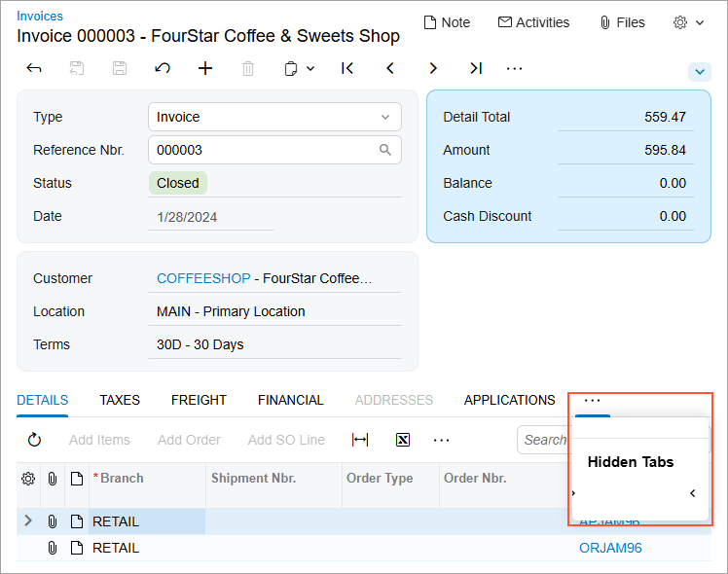Open the clipboard dropdown menu
The width and height of the screenshot is (728, 574).
click(x=299, y=68)
